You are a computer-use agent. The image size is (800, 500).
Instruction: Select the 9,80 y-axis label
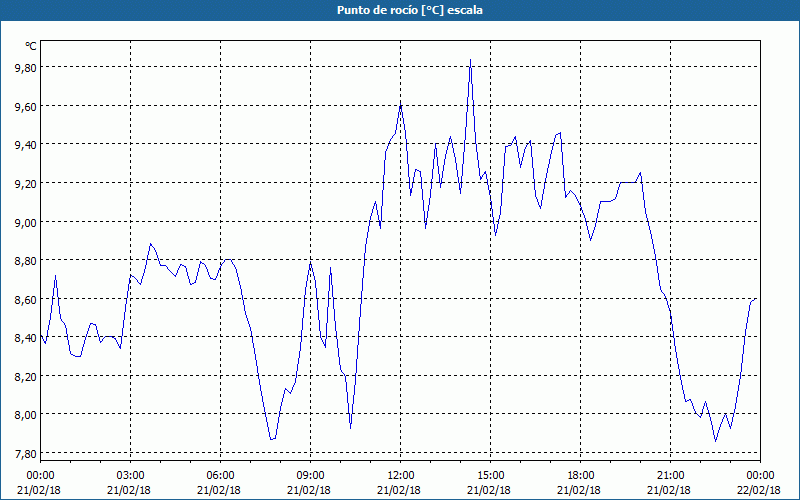tap(26, 67)
